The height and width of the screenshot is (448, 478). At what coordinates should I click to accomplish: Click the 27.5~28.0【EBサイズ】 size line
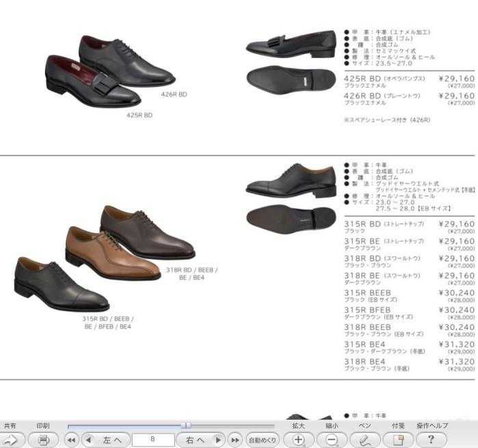point(413,209)
